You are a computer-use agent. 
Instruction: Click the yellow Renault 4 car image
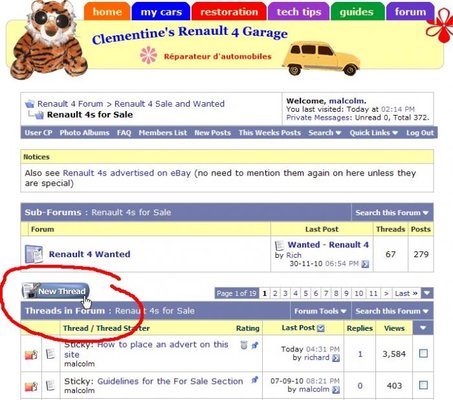point(321,58)
